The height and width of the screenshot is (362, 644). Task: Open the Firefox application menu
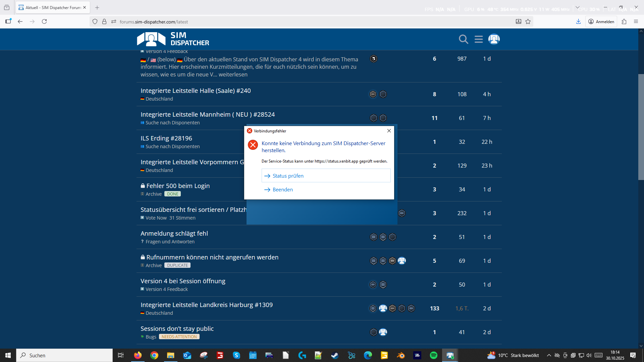636,21
